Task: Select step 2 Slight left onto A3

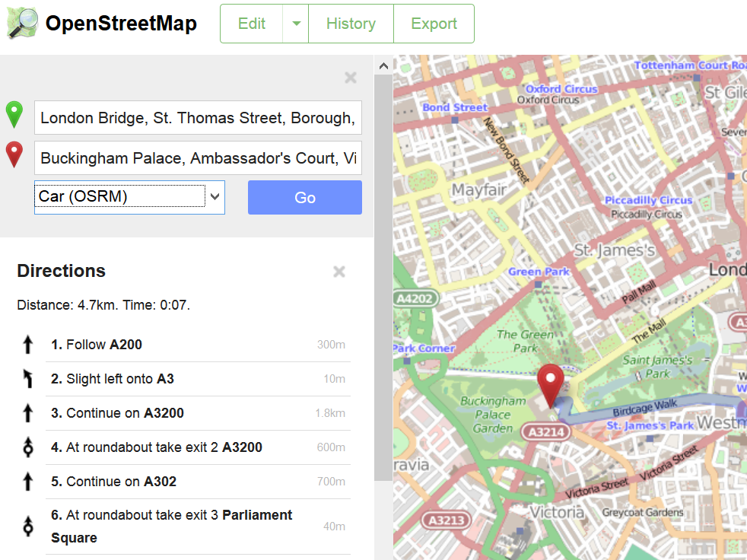Action: click(199, 379)
